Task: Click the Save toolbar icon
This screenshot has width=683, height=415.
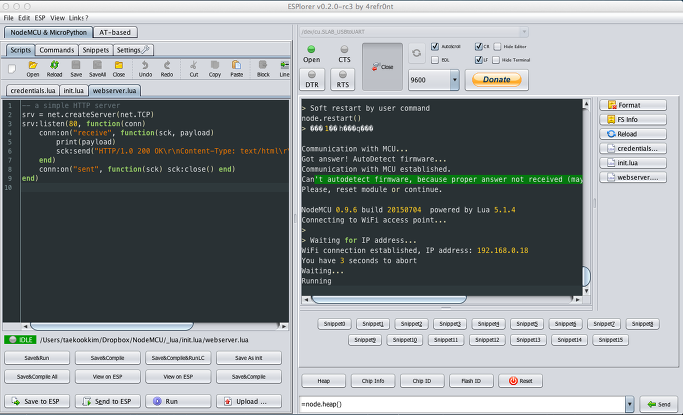Action: (76, 69)
